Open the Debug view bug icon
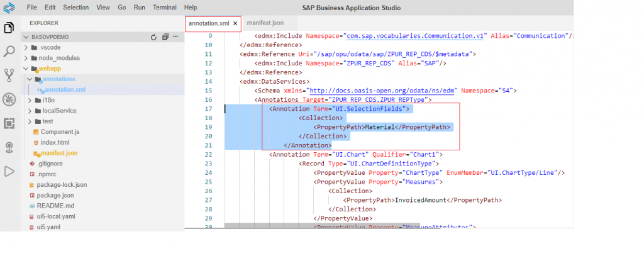644x268 pixels. point(9,99)
